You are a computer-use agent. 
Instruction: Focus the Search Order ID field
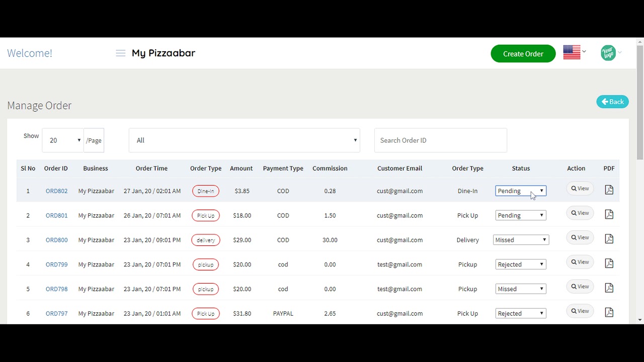[x=441, y=140]
